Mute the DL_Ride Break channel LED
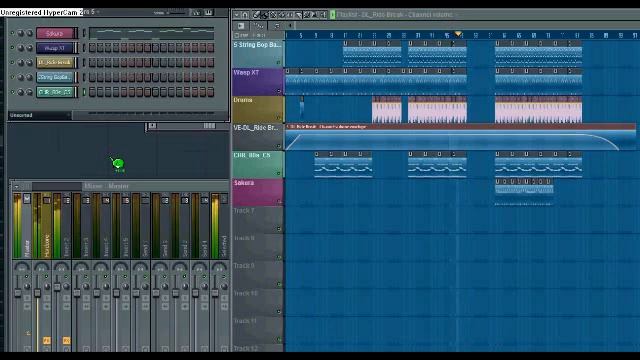640x360 pixels. pyautogui.click(x=12, y=62)
